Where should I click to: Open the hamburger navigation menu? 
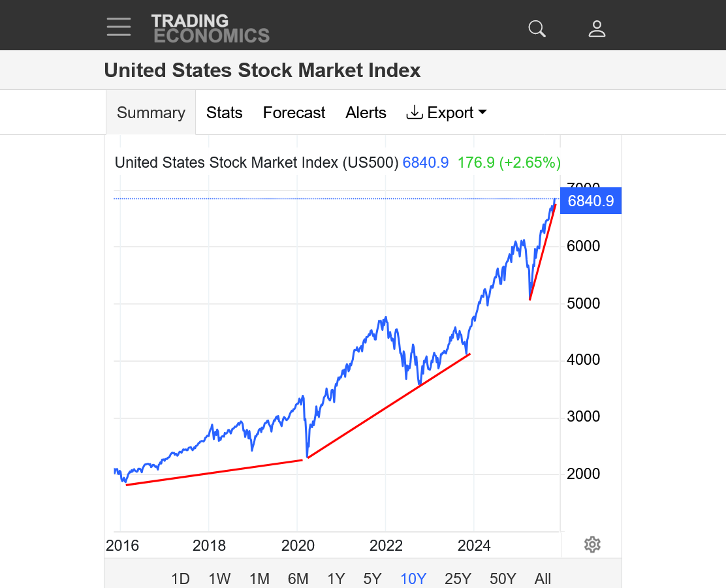click(x=119, y=27)
